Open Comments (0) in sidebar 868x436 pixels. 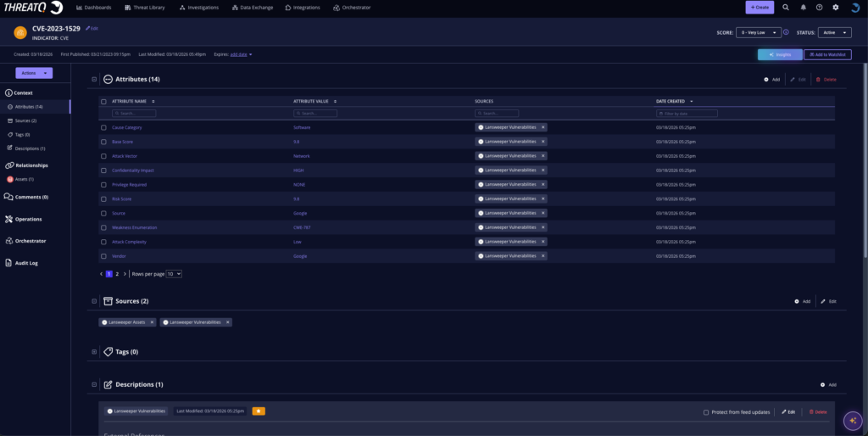click(x=26, y=197)
